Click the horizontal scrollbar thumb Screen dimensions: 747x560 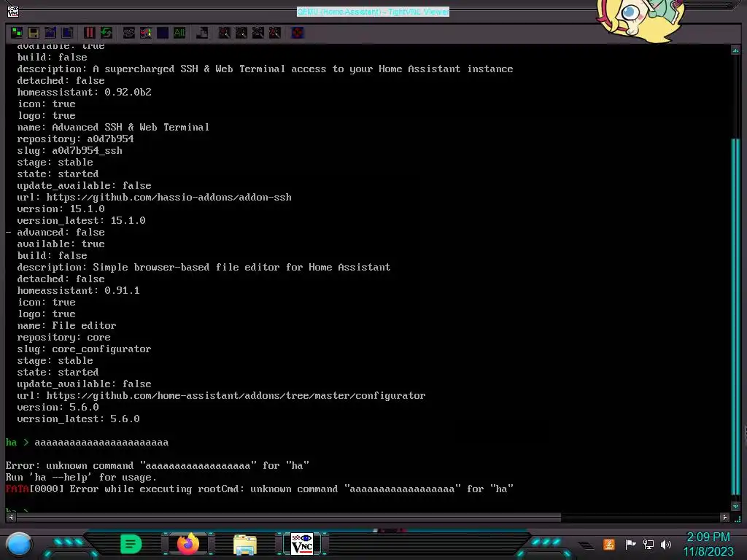click(289, 517)
